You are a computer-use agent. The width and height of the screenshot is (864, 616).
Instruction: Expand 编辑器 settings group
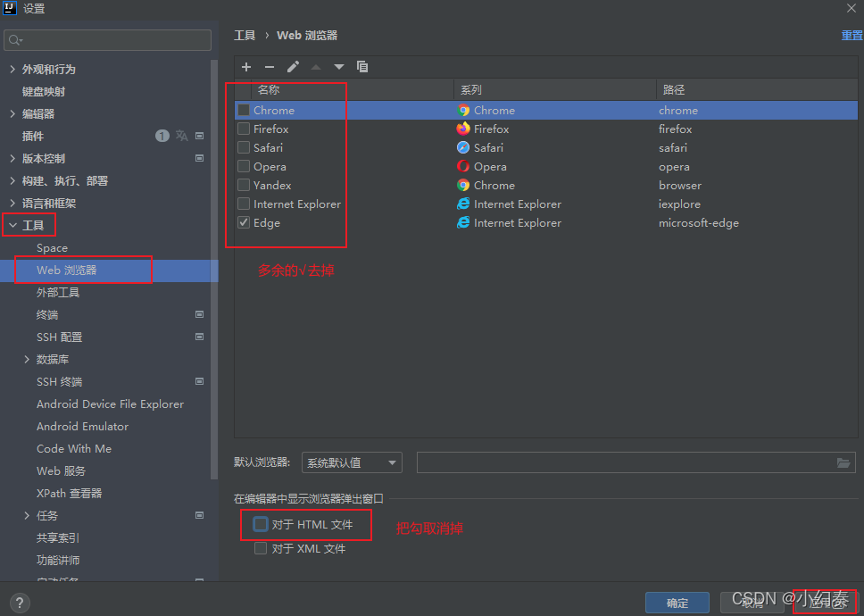(x=12, y=113)
